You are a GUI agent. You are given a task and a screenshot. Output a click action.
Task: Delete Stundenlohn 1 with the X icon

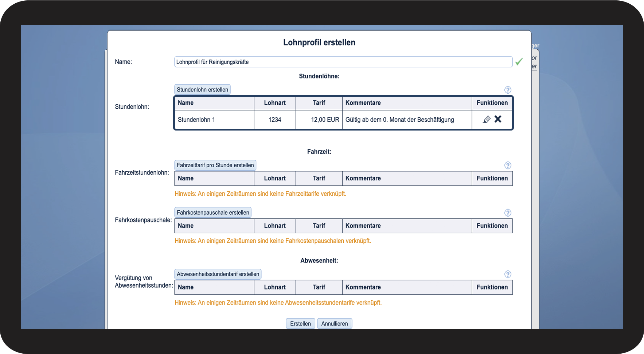(498, 119)
